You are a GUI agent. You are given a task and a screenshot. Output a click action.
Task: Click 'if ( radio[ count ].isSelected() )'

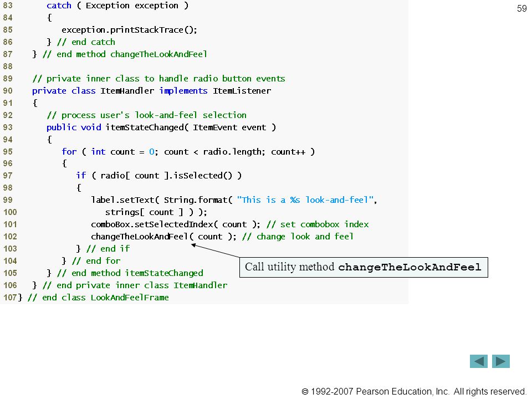[159, 176]
